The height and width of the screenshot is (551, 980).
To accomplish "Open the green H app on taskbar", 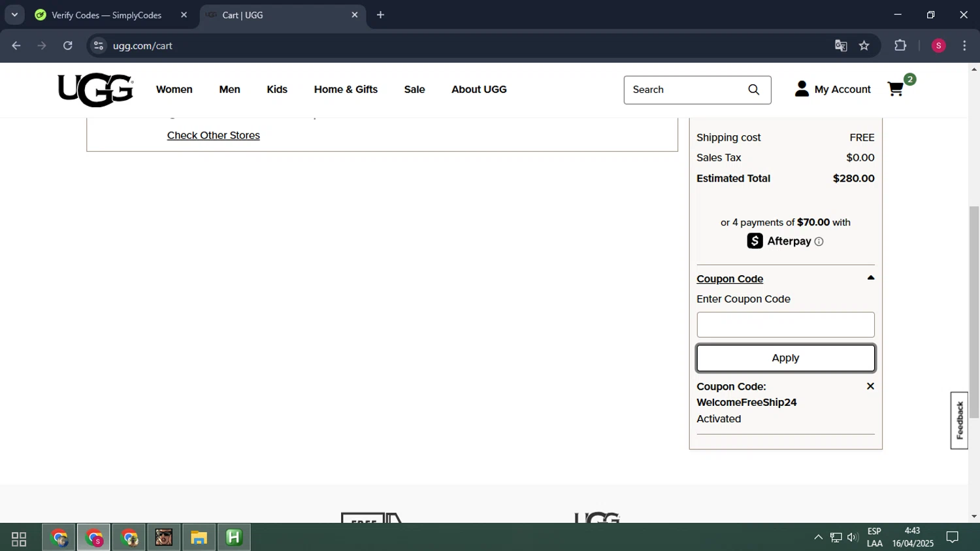I will (234, 537).
